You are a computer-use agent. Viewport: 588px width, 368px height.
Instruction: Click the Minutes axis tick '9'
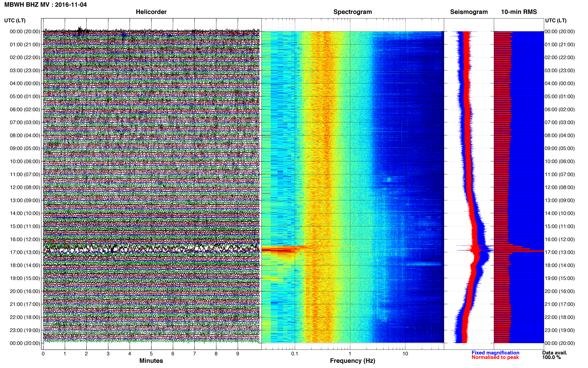[x=238, y=354]
